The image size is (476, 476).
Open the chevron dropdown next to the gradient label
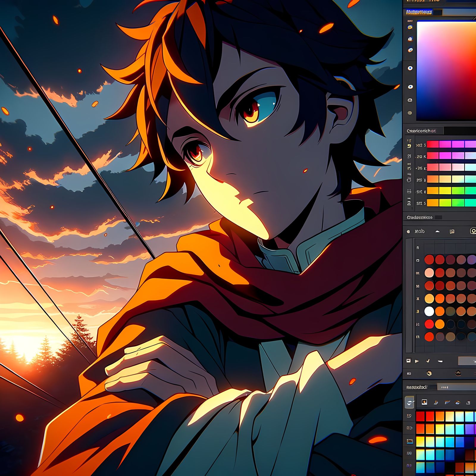click(437, 231)
